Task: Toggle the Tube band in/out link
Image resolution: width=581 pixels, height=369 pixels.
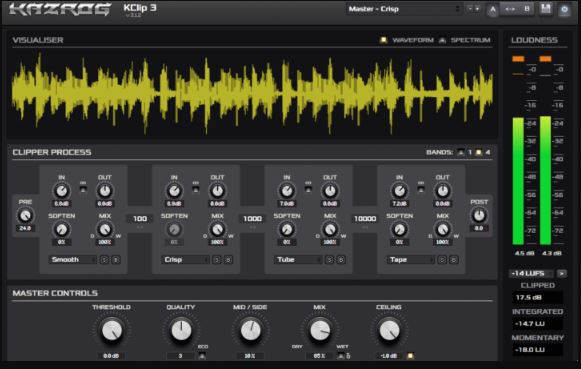Action: pyautogui.click(x=308, y=188)
